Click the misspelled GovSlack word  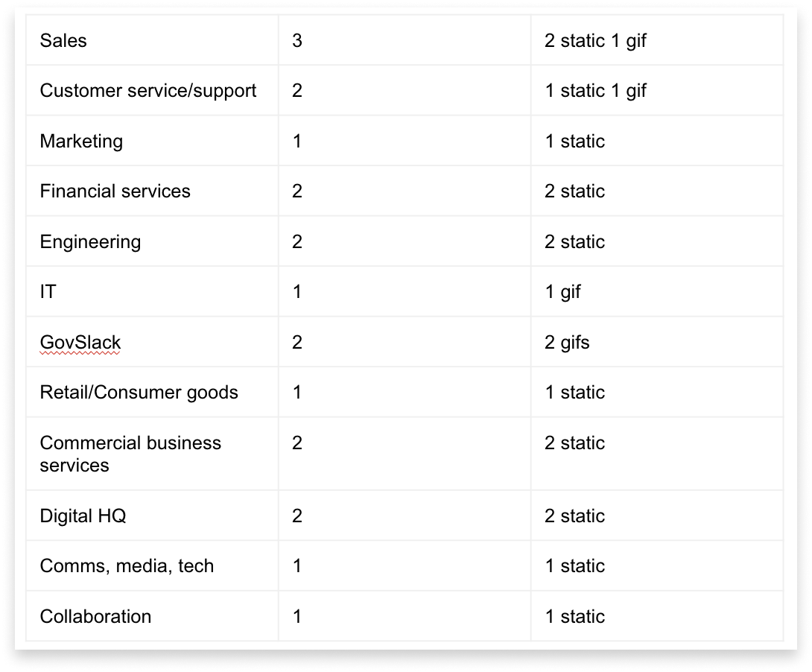pyautogui.click(x=80, y=343)
